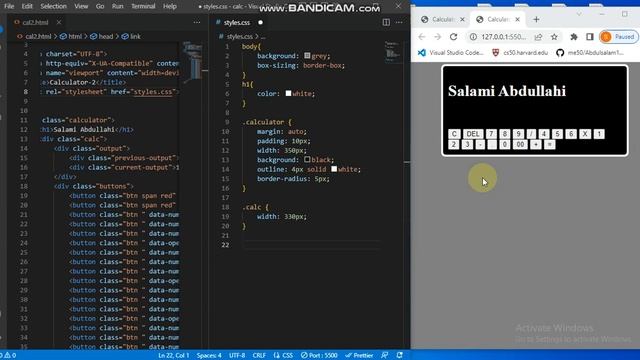Click the X multiply calculator button
Screen dimensions: 640x360
click(x=585, y=134)
